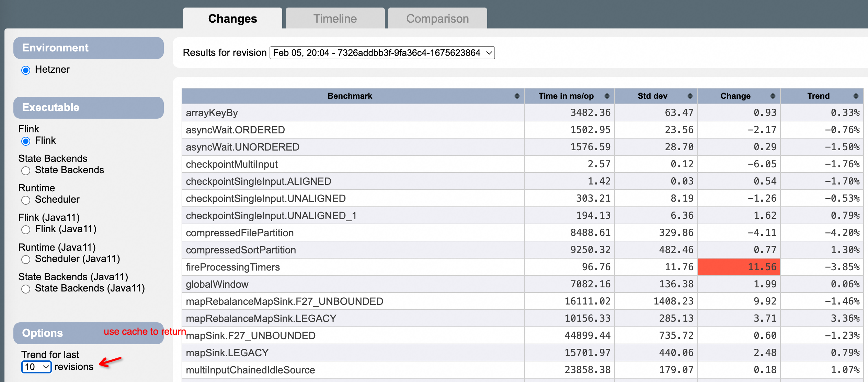Screen dimensions: 868x382
Task: Select State Backends executable radio
Action: pos(26,170)
